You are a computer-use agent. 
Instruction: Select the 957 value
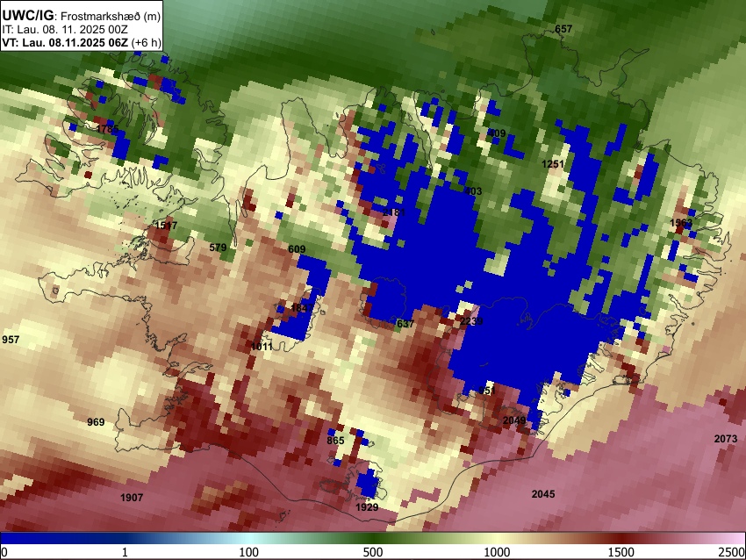[11, 340]
